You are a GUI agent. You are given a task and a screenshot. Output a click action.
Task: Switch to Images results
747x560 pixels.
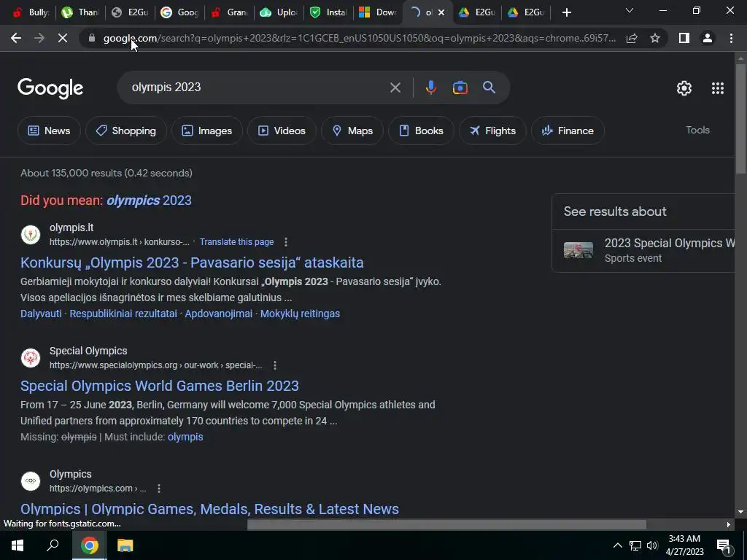click(x=207, y=131)
